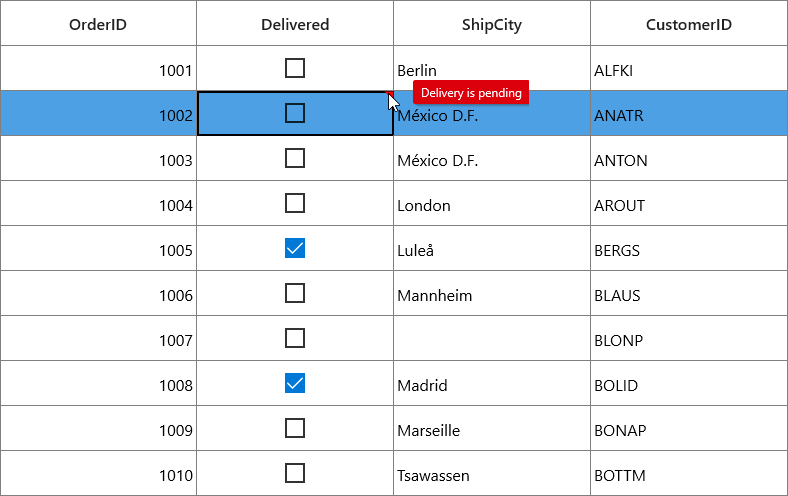Check the Delivered box for order 1010
This screenshot has height=496, width=788.
tap(294, 473)
